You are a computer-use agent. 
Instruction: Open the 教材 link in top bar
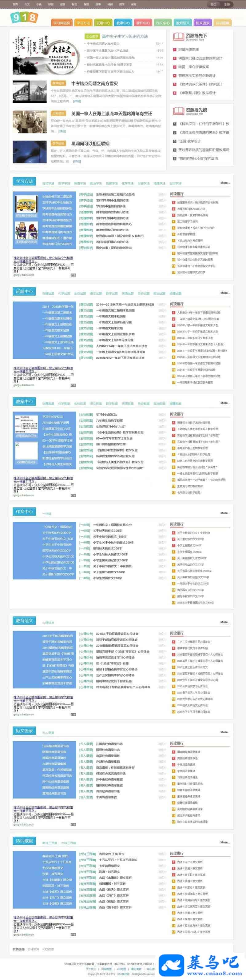[134, 5]
